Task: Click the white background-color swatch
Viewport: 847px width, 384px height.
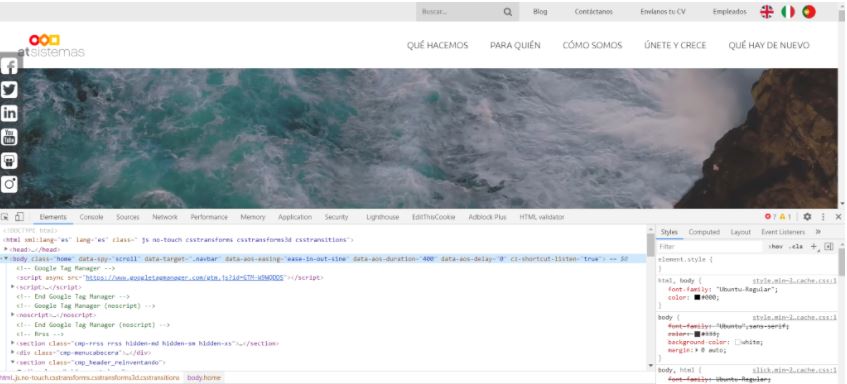Action: [738, 342]
